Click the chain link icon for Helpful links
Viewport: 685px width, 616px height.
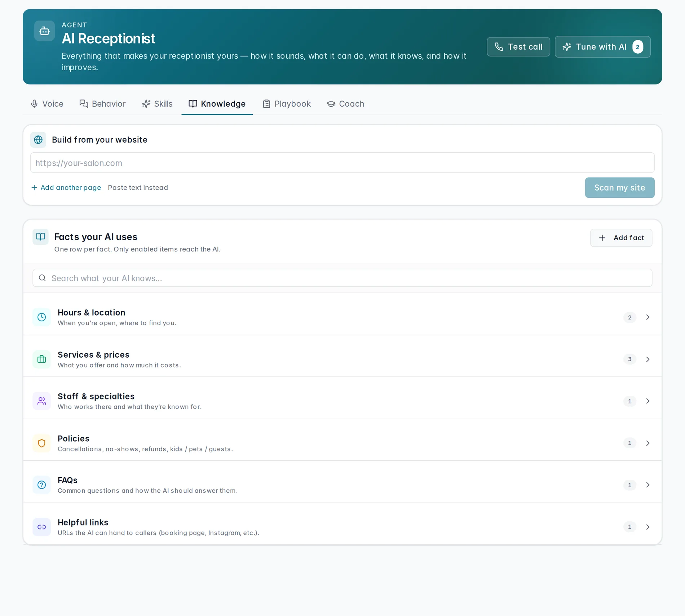42,527
